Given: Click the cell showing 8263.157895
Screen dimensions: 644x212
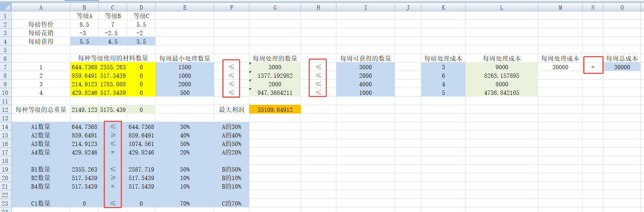Looking at the screenshot, I should 502,76.
